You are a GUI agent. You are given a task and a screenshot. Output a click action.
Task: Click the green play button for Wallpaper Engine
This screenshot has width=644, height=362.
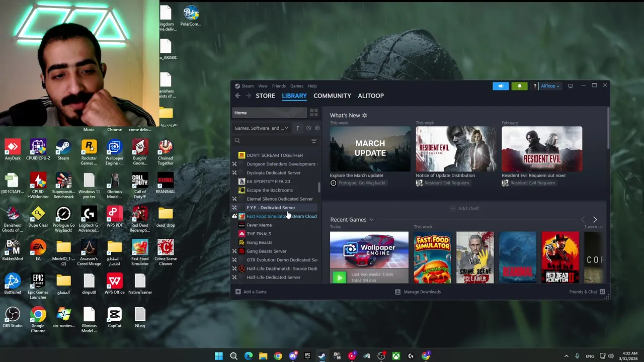click(339, 277)
